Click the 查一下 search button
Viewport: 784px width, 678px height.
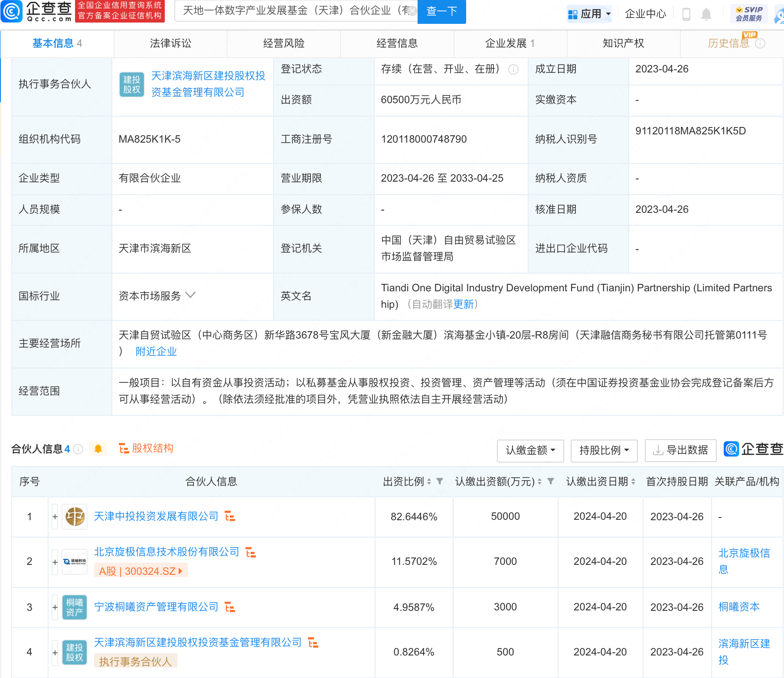coord(441,11)
